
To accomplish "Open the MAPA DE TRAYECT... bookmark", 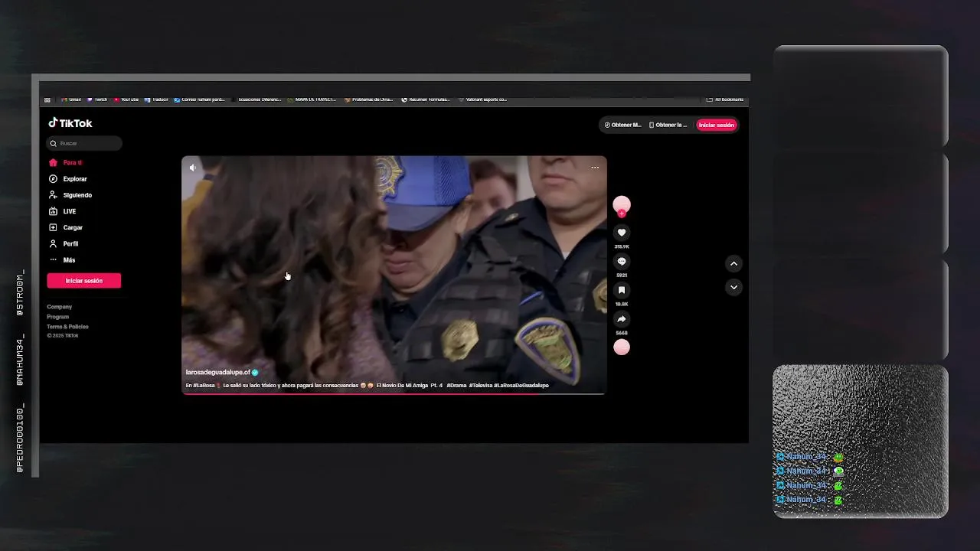I will click(x=312, y=99).
